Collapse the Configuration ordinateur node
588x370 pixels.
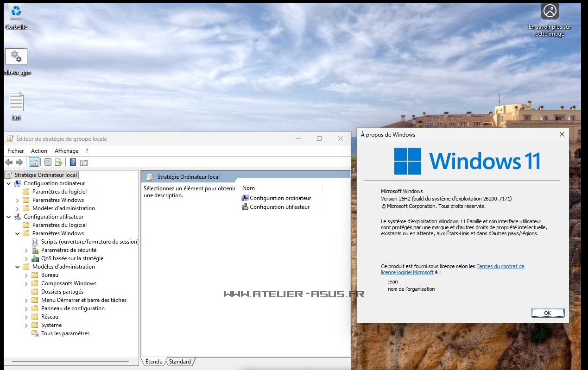tap(9, 183)
